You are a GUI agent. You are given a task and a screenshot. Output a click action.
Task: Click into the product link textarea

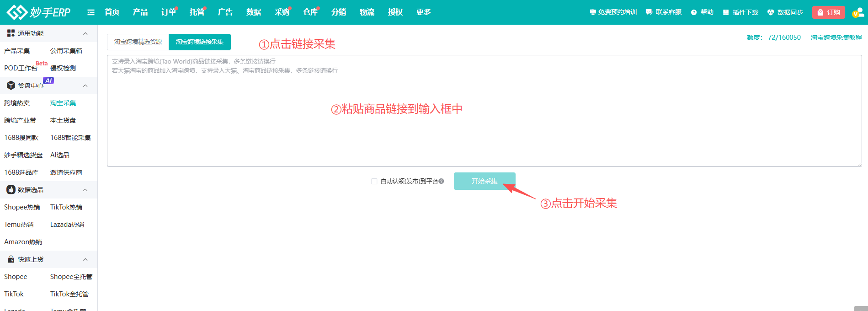485,111
